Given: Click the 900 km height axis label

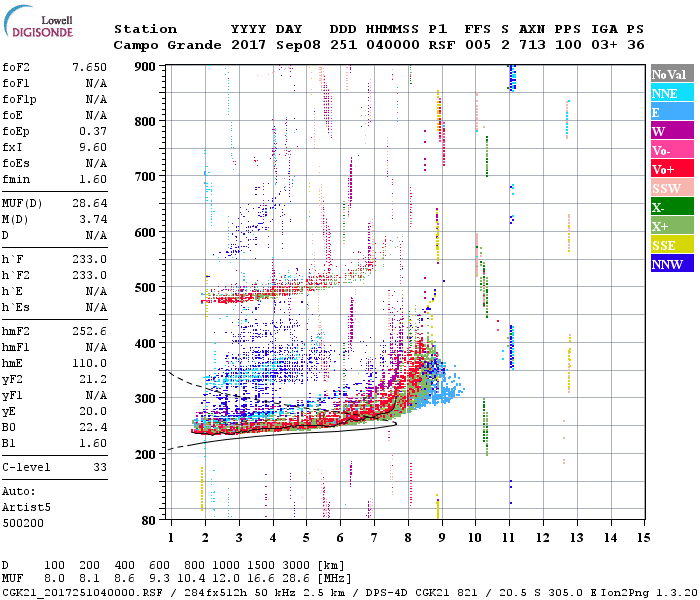Looking at the screenshot, I should click(145, 67).
